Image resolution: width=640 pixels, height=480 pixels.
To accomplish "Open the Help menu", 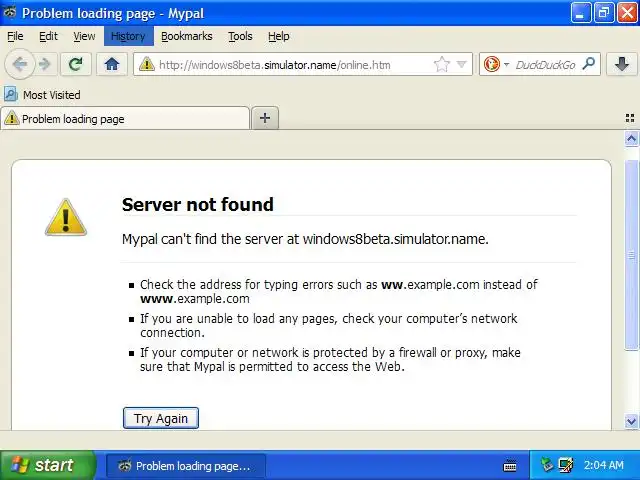I will pos(279,36).
